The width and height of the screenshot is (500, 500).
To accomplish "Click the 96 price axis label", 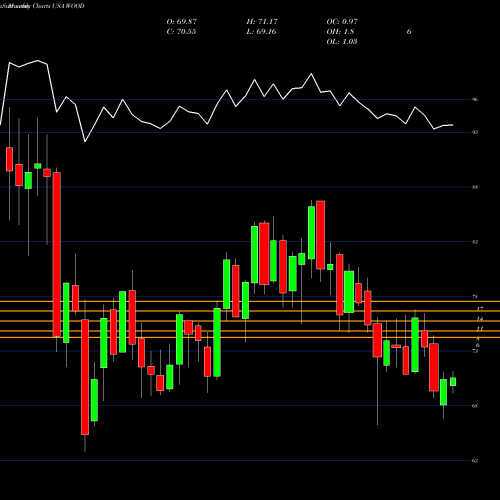I will (x=475, y=99).
